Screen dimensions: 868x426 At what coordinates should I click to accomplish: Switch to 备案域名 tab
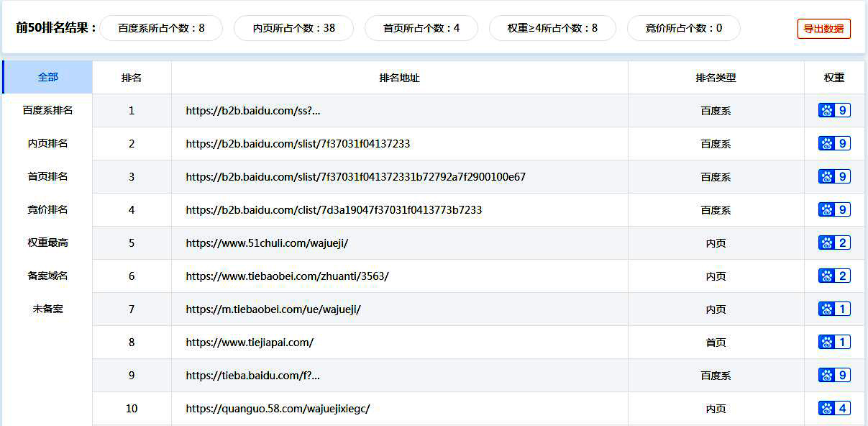(47, 276)
